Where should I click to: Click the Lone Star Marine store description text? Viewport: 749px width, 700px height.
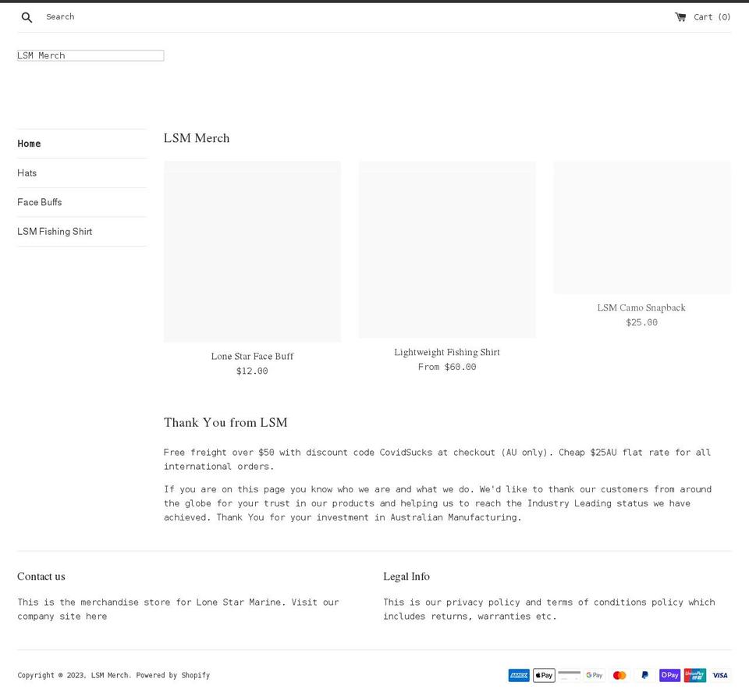pos(178,609)
